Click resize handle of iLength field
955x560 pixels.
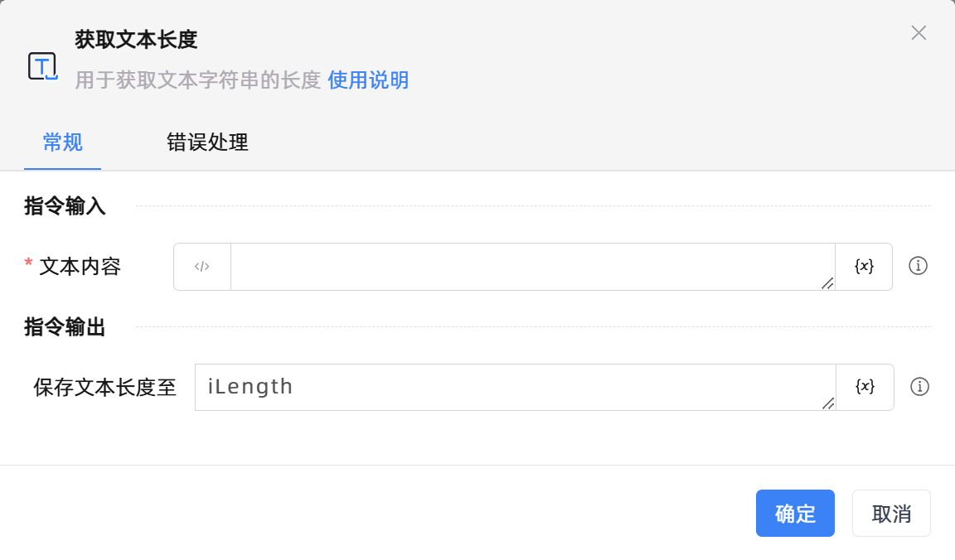(827, 403)
